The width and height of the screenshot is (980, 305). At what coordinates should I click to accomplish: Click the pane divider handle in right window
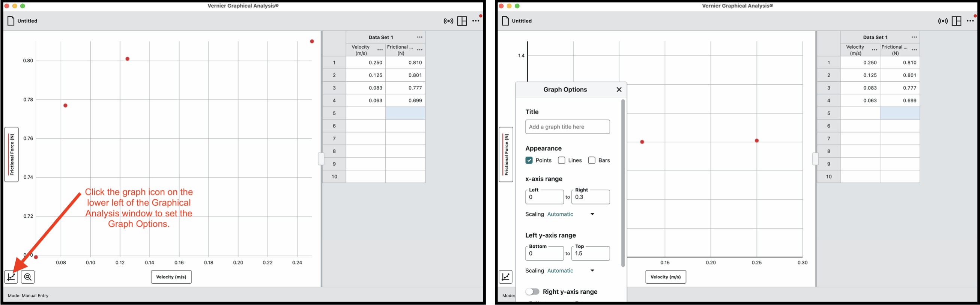tap(815, 159)
